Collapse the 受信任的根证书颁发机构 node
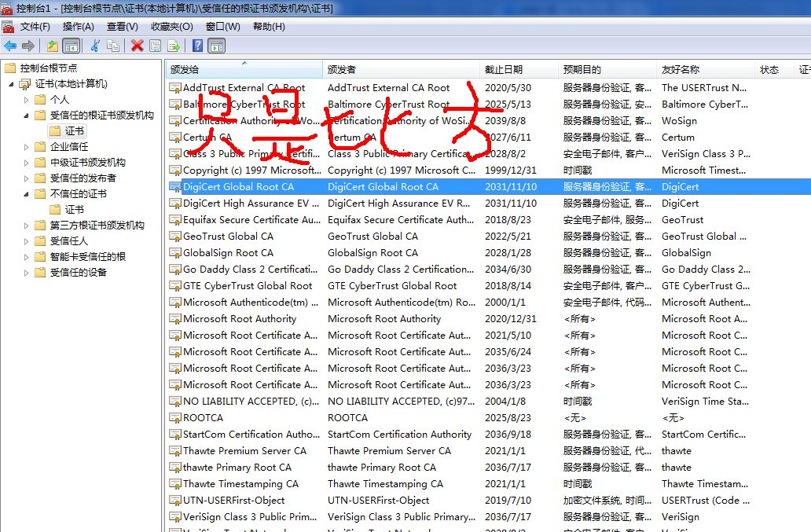This screenshot has height=532, width=811. pyautogui.click(x=26, y=116)
